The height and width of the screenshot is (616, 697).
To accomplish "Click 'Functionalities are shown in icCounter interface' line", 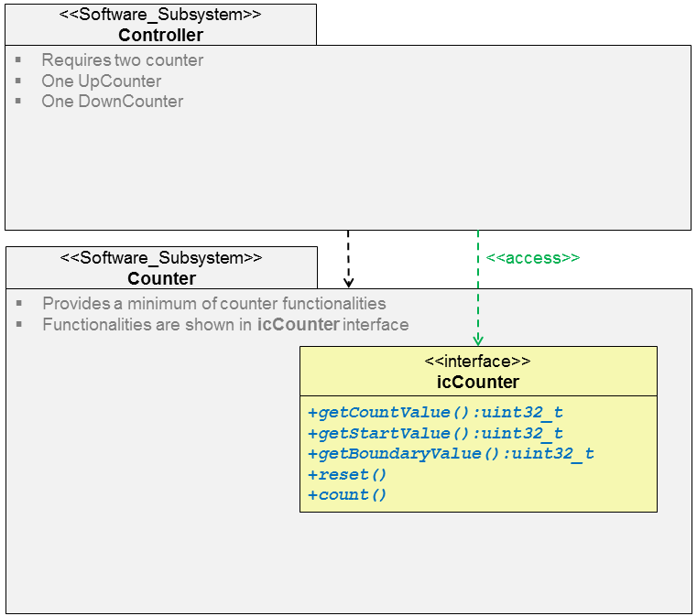I will click(x=225, y=324).
